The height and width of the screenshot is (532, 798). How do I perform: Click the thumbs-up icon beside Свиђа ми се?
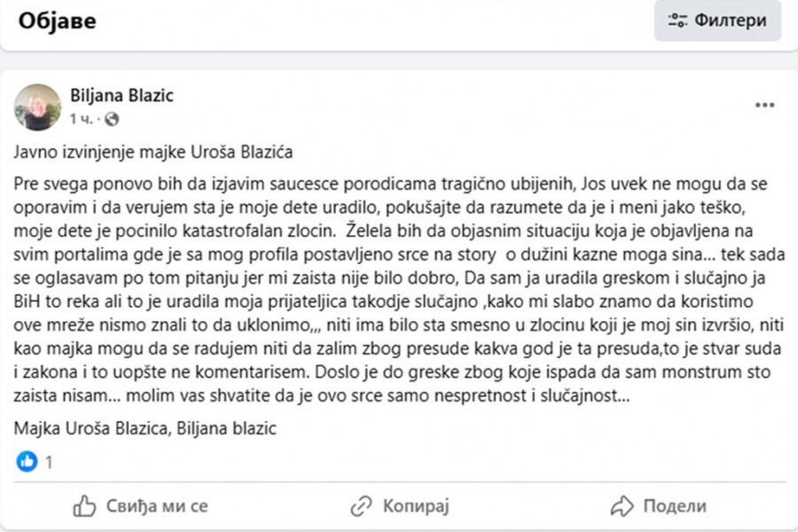(84, 506)
